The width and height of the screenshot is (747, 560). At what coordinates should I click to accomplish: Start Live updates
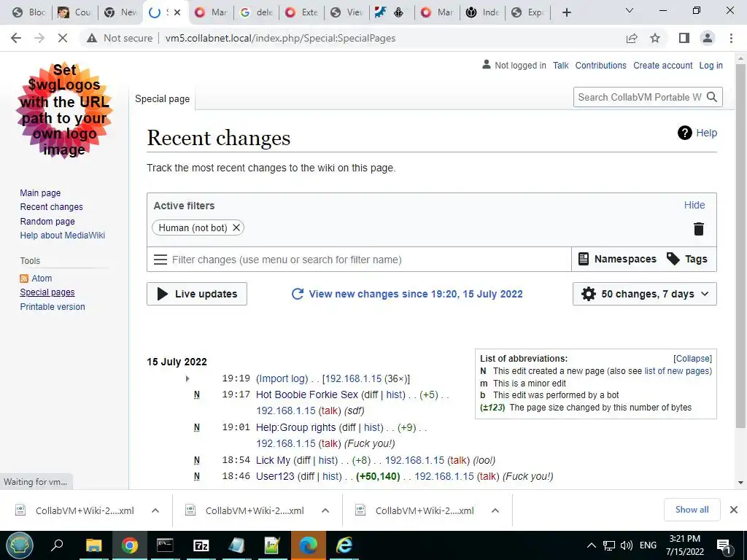[197, 294]
